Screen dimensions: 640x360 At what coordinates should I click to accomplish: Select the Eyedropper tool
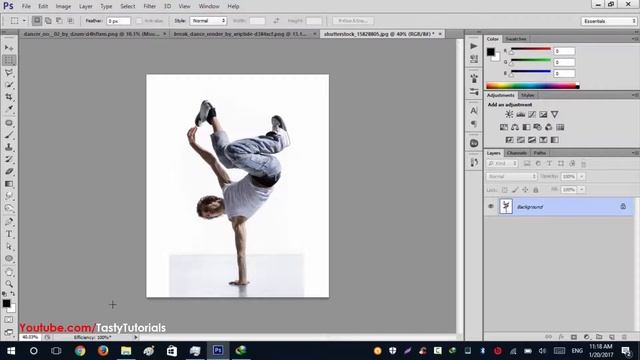(9, 109)
